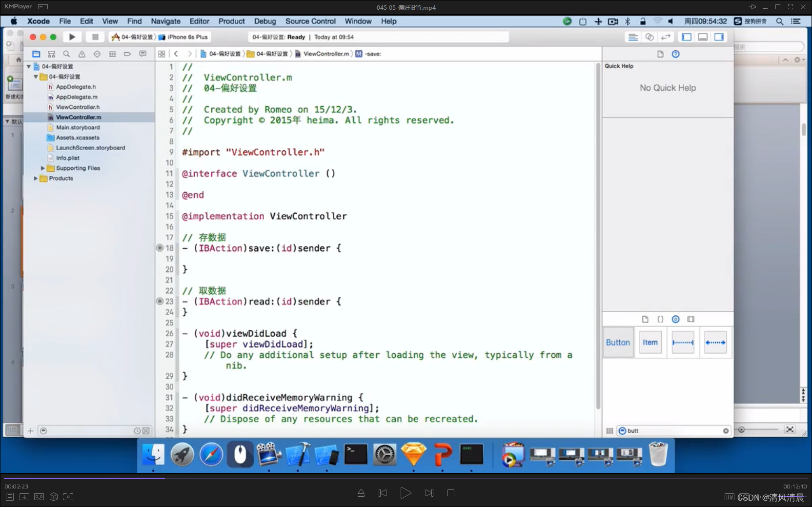Toggle the navigator pane visibility
Screen dimensions: 812x507
tap(687, 37)
